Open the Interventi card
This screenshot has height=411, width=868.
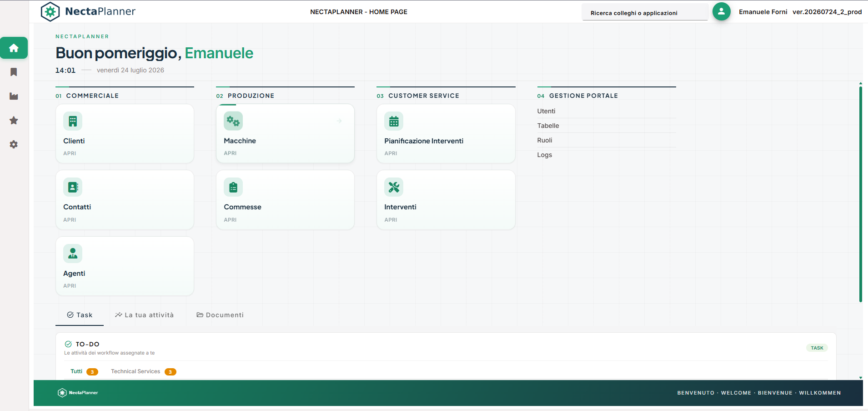coord(446,200)
